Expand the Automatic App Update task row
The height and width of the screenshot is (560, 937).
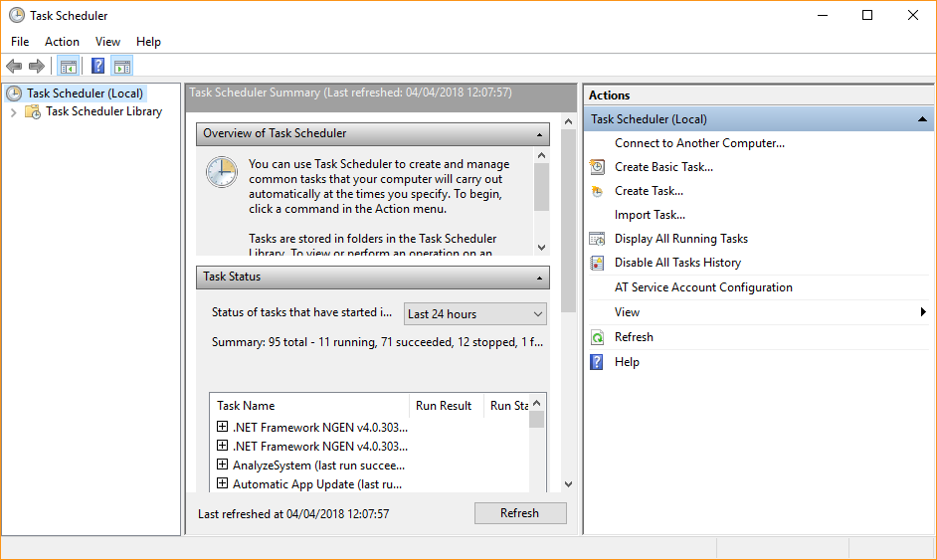222,482
